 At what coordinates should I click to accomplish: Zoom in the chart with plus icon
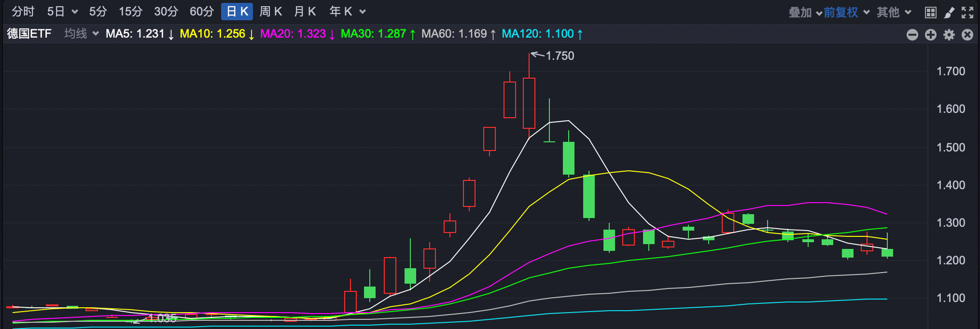click(x=931, y=35)
